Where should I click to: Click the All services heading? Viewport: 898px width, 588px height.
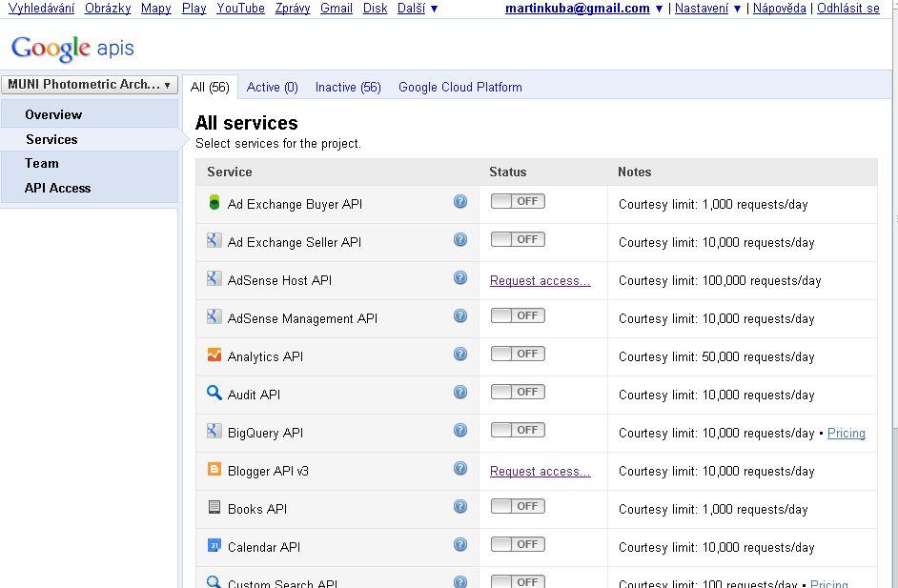pyautogui.click(x=247, y=123)
